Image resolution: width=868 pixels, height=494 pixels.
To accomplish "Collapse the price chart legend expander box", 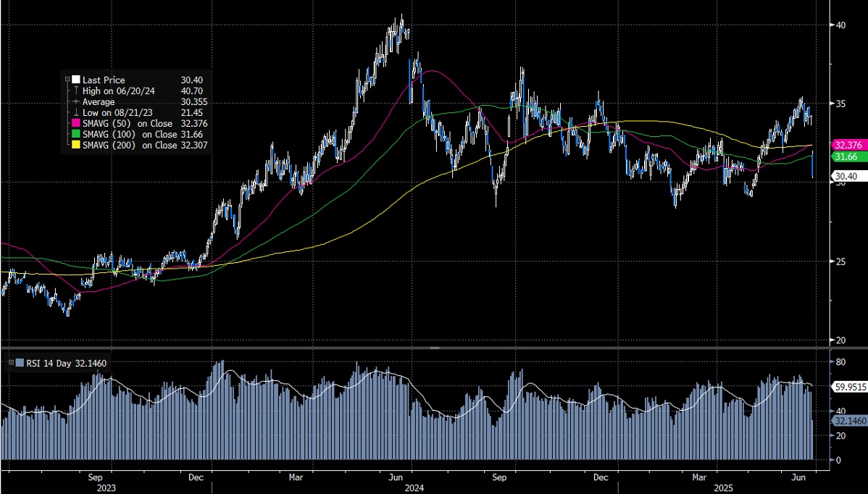I will pos(67,79).
